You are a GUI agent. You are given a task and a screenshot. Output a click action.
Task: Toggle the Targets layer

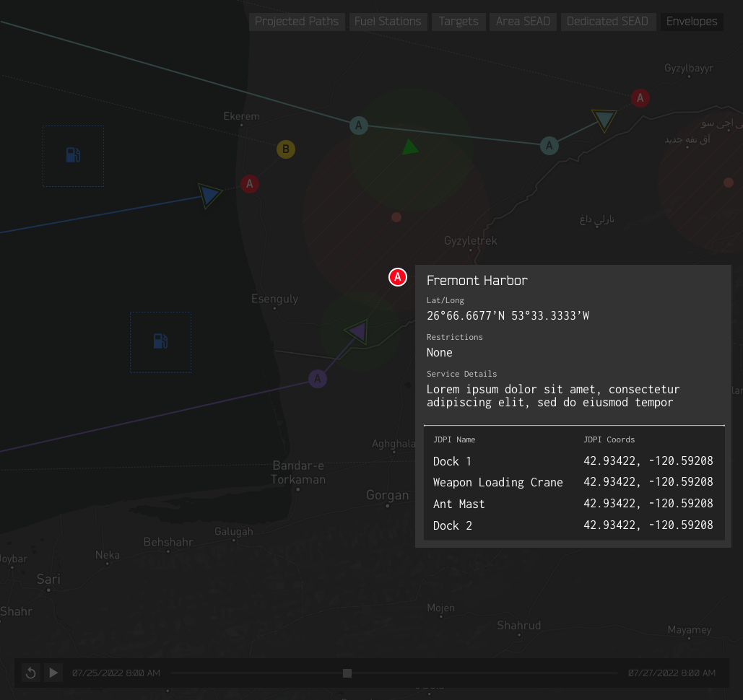(x=459, y=22)
